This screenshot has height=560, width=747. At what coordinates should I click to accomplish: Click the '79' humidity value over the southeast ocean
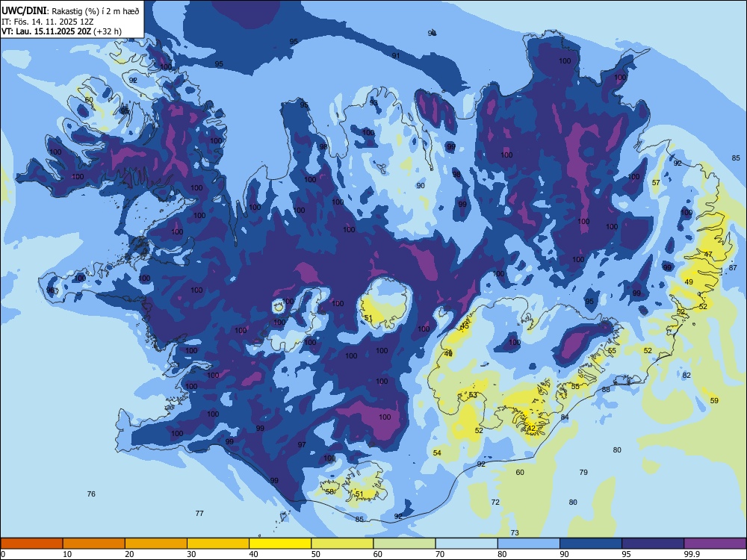(583, 473)
